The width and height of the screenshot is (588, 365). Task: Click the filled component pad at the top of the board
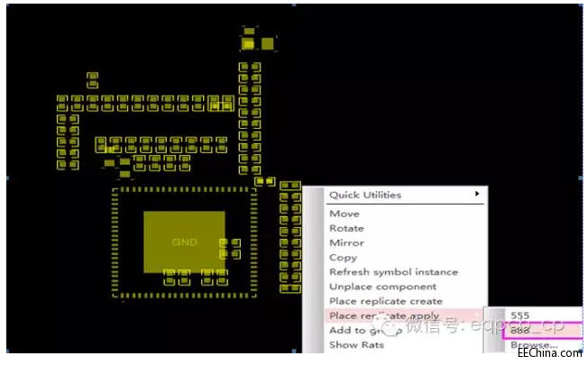pos(249,42)
